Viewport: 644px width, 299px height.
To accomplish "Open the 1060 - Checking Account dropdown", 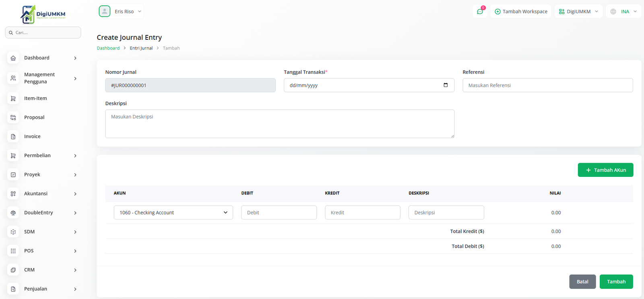I will tap(173, 213).
